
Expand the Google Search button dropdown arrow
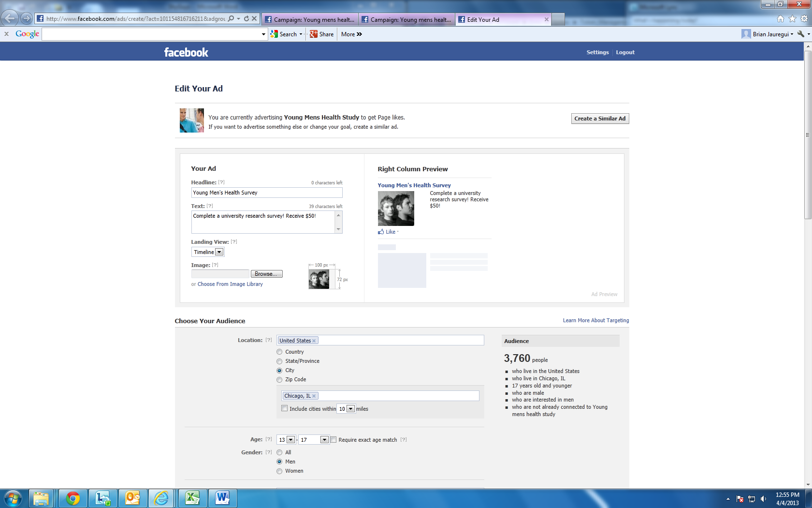pos(301,34)
